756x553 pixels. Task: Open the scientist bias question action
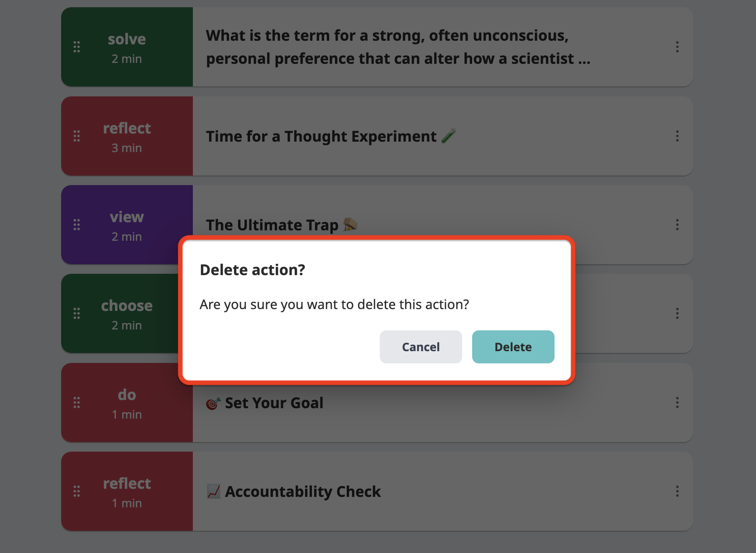click(398, 47)
